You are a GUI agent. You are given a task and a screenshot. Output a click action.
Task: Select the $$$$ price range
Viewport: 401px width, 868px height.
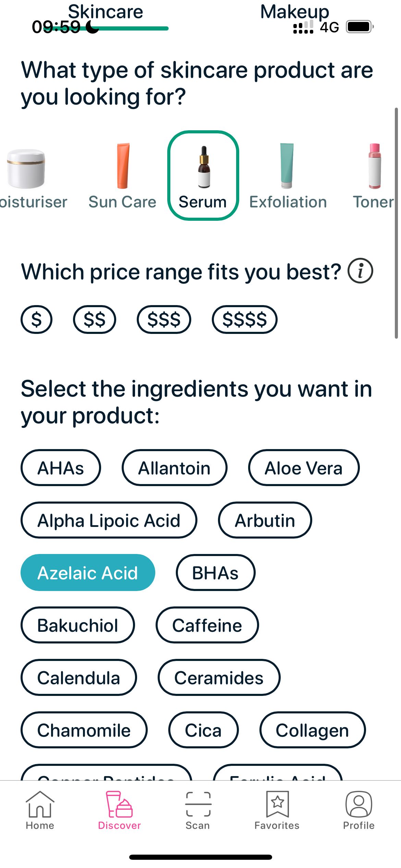tap(245, 320)
